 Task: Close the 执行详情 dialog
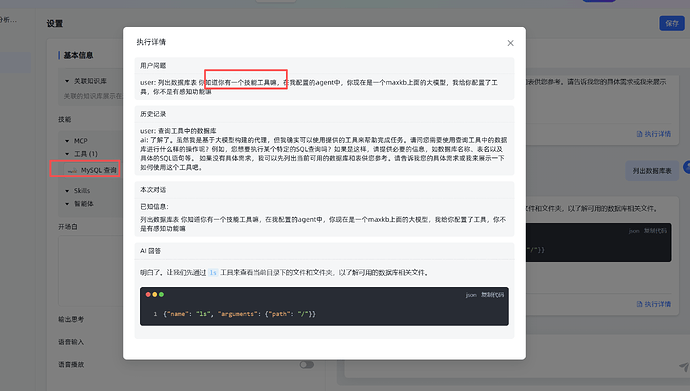pyautogui.click(x=510, y=43)
